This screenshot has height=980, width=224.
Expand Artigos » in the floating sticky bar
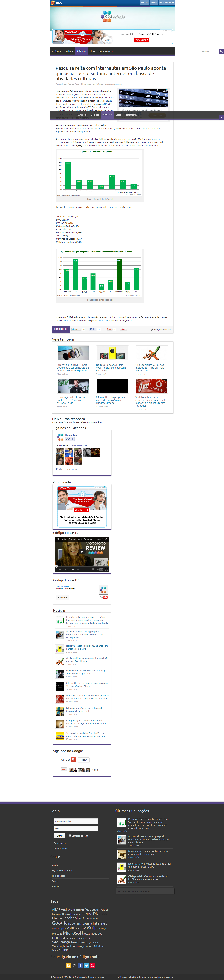point(83,115)
